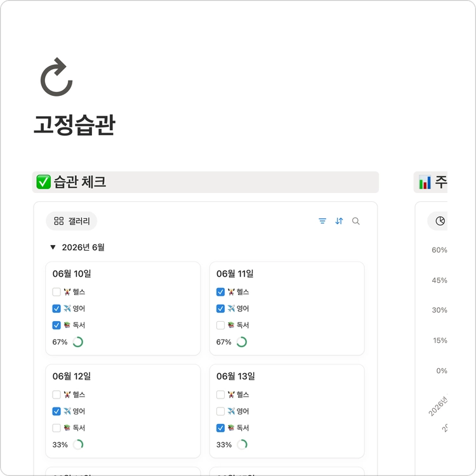This screenshot has height=476, width=476.
Task: Click the bar chart emoji heading icon
Action: (425, 182)
